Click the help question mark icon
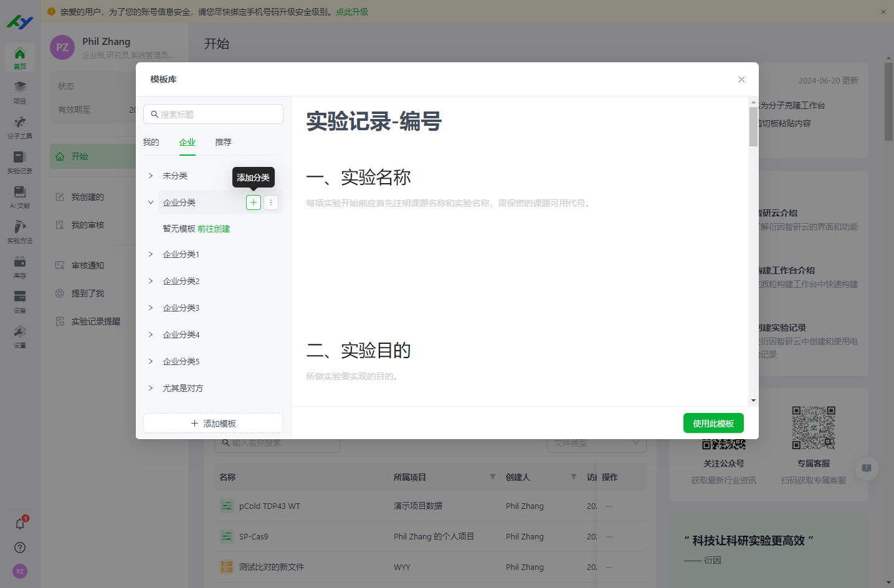894x588 pixels. click(x=20, y=548)
